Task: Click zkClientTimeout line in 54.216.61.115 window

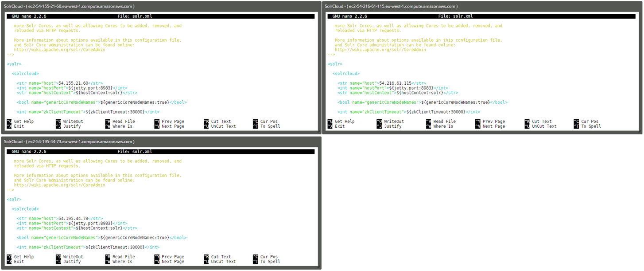Action: [408, 112]
